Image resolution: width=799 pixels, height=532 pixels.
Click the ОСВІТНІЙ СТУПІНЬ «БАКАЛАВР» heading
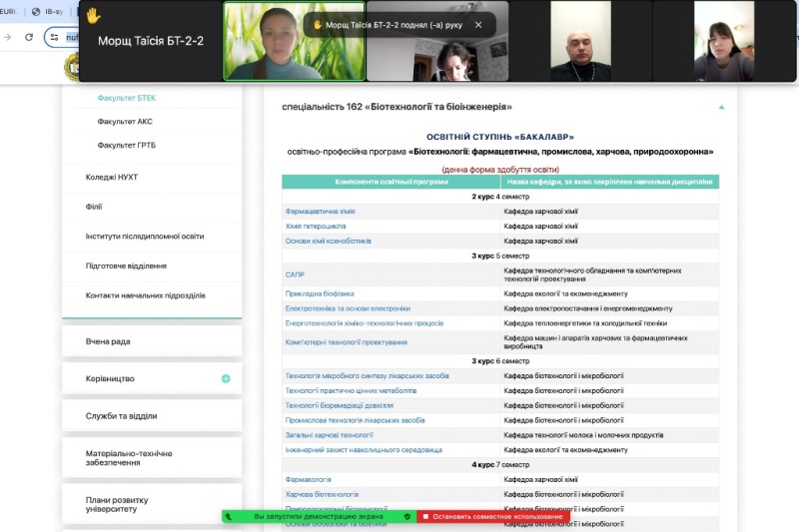500,137
